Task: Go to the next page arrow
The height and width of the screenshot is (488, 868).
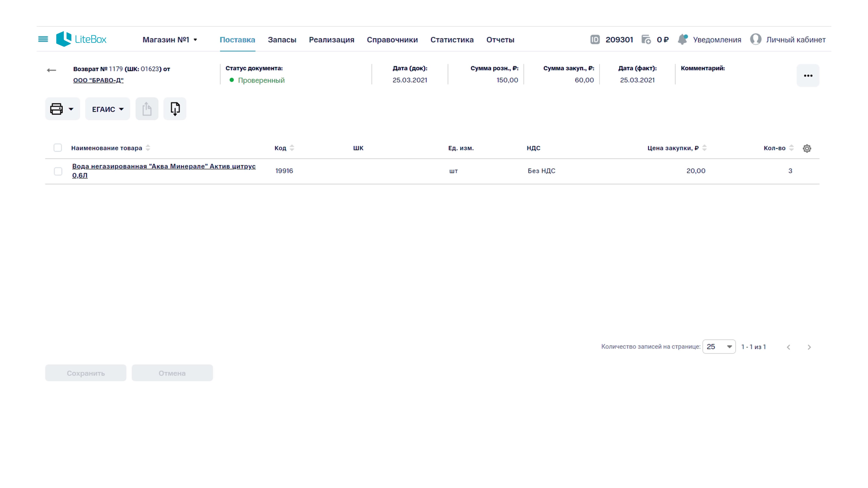Action: pyautogui.click(x=809, y=347)
